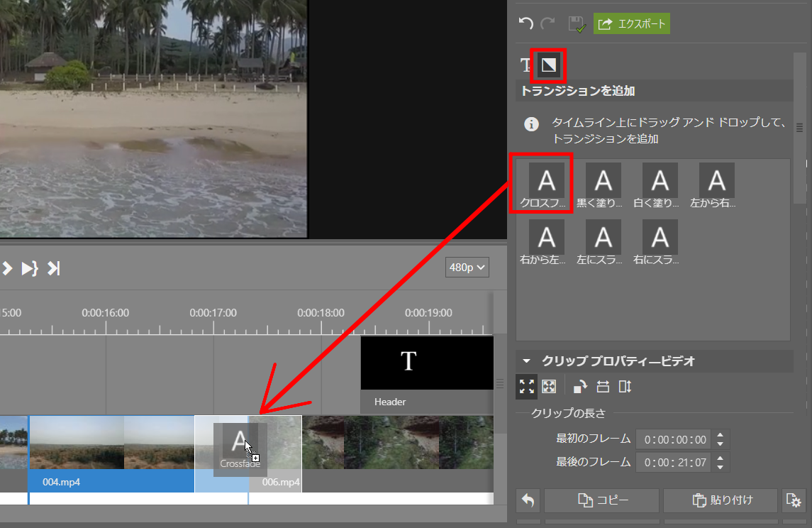Image resolution: width=812 pixels, height=528 pixels.
Task: Decrease the 最後のフレーム value
Action: 721,467
